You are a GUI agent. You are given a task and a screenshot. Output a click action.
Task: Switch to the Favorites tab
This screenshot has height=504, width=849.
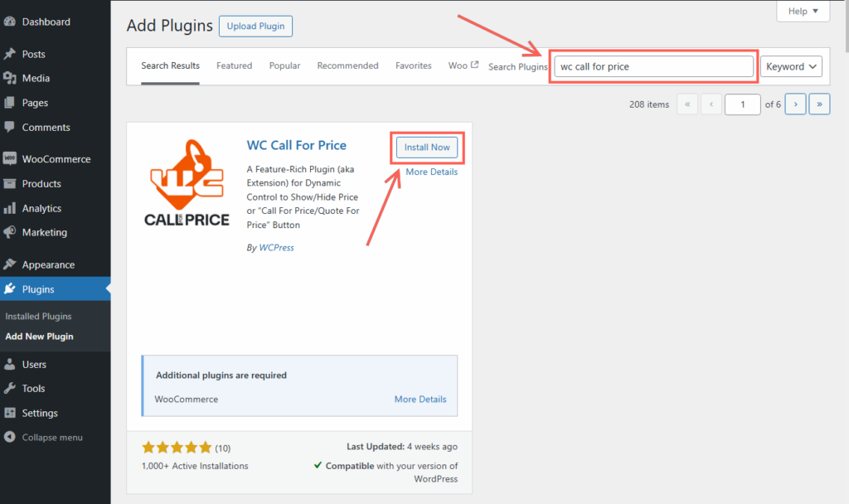point(414,65)
